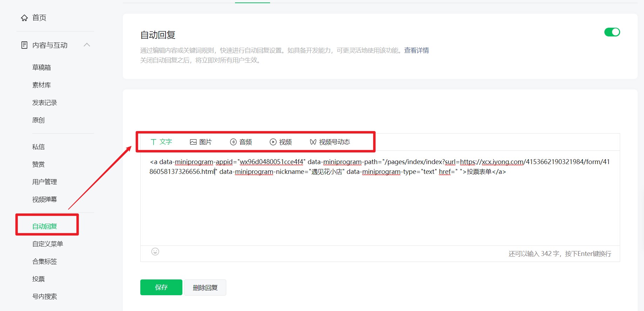Open 自定义菜单 in the sidebar

[48, 244]
